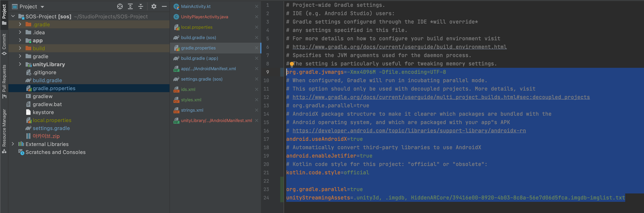Select build.gradle file in project tree
The width and height of the screenshot is (644, 213).
[x=47, y=80]
